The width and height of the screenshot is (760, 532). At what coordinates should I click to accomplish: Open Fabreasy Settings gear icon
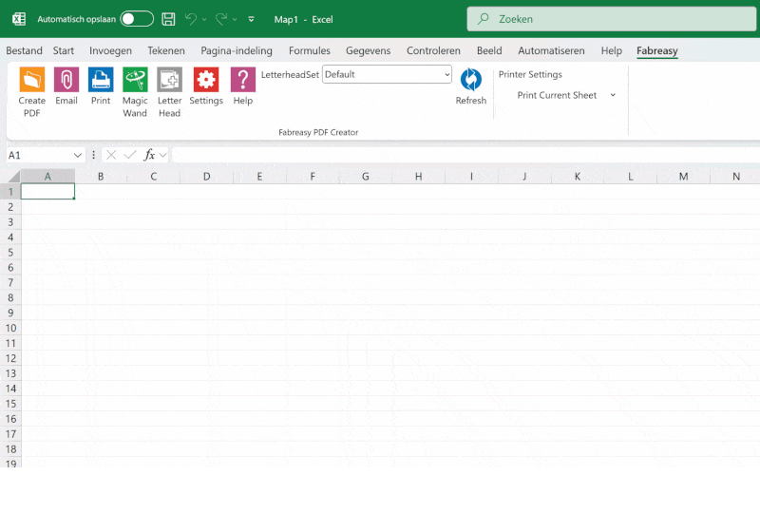206,80
